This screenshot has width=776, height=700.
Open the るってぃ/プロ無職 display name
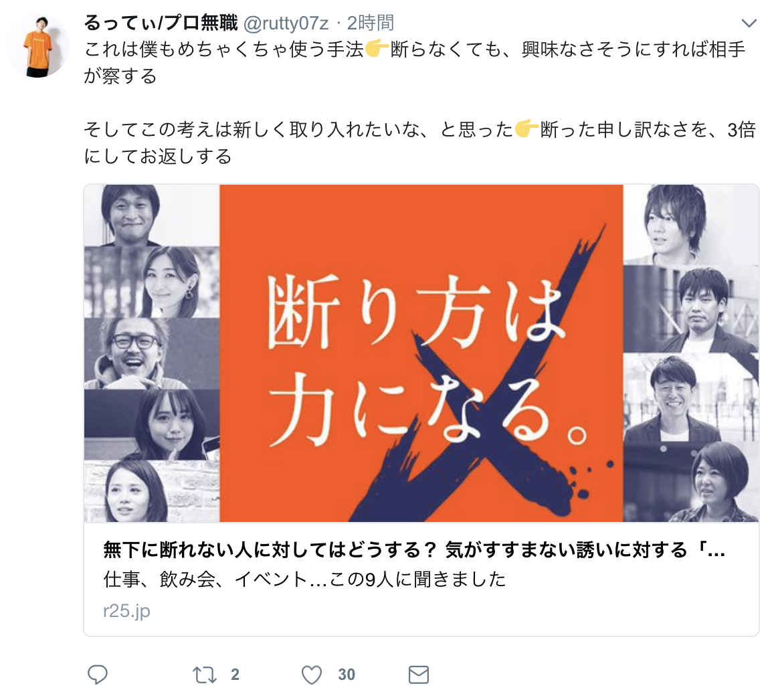click(x=161, y=23)
